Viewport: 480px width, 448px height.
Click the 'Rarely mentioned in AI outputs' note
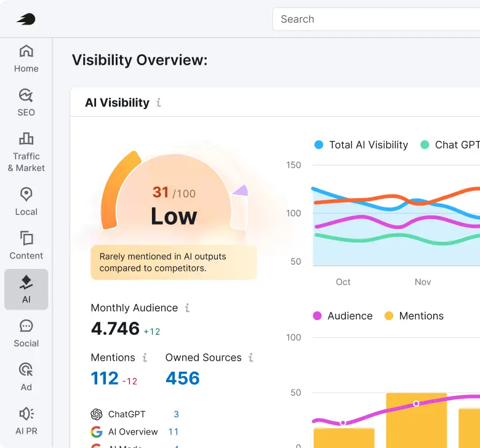pyautogui.click(x=174, y=262)
